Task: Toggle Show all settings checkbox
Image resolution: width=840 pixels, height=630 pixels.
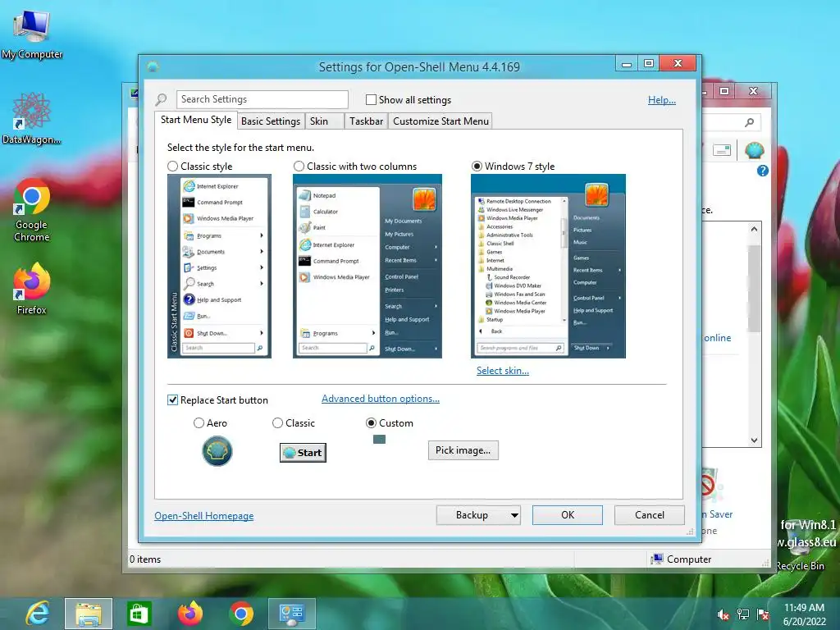Action: (371, 99)
